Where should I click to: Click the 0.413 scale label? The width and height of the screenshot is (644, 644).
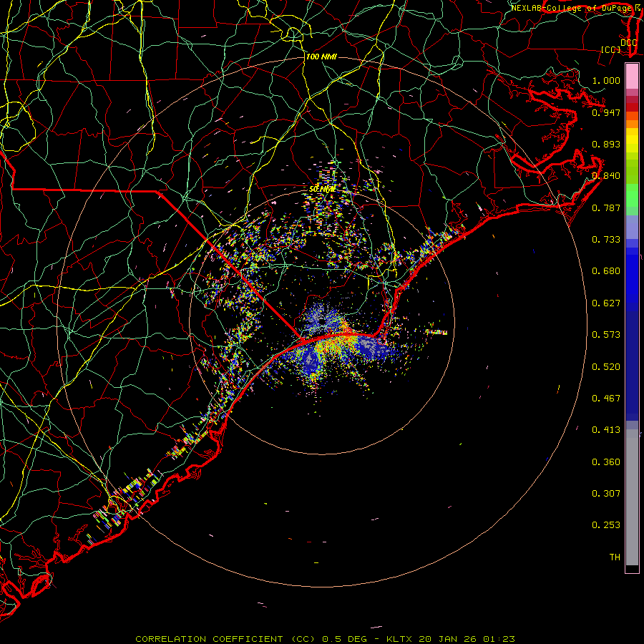pyautogui.click(x=606, y=430)
